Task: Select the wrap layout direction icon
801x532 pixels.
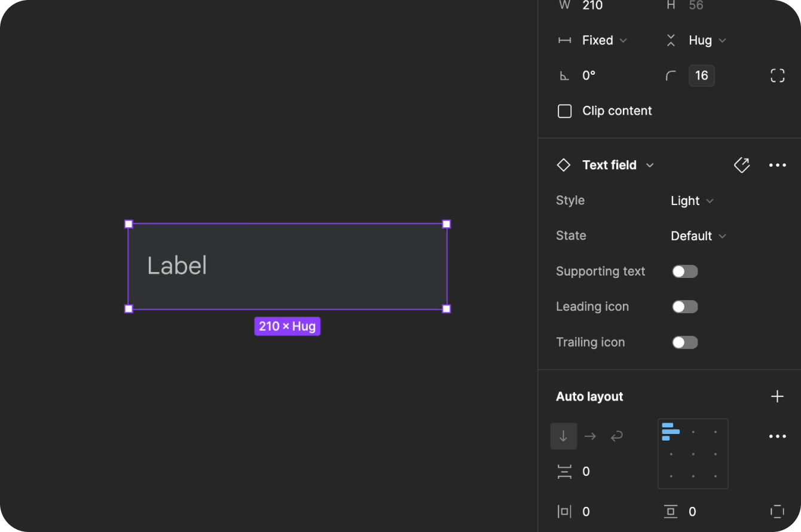Action: coord(616,436)
